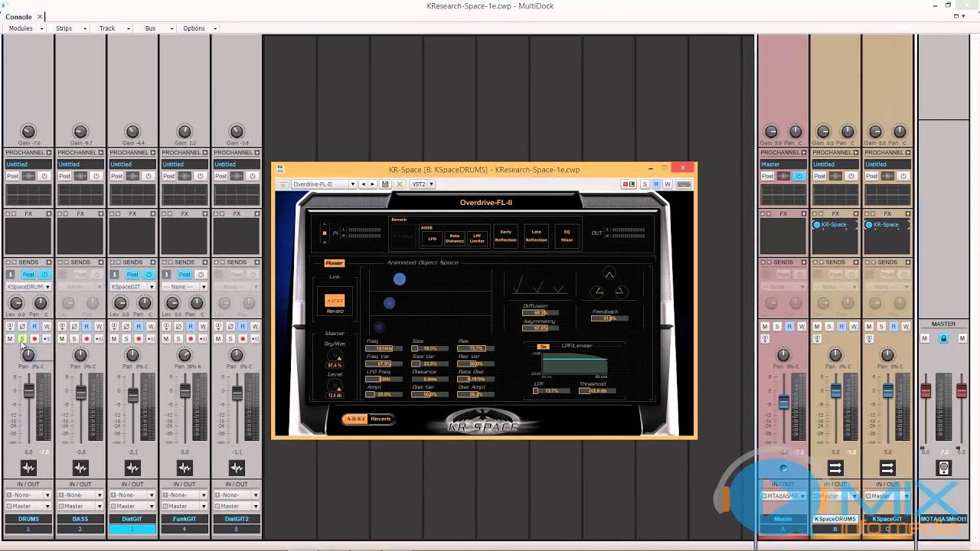Open the FunkGIT send None dropdown

pos(185,287)
